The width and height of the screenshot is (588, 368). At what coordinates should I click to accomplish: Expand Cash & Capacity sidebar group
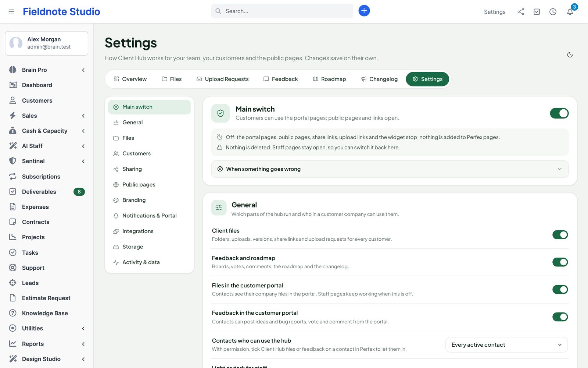pos(47,131)
